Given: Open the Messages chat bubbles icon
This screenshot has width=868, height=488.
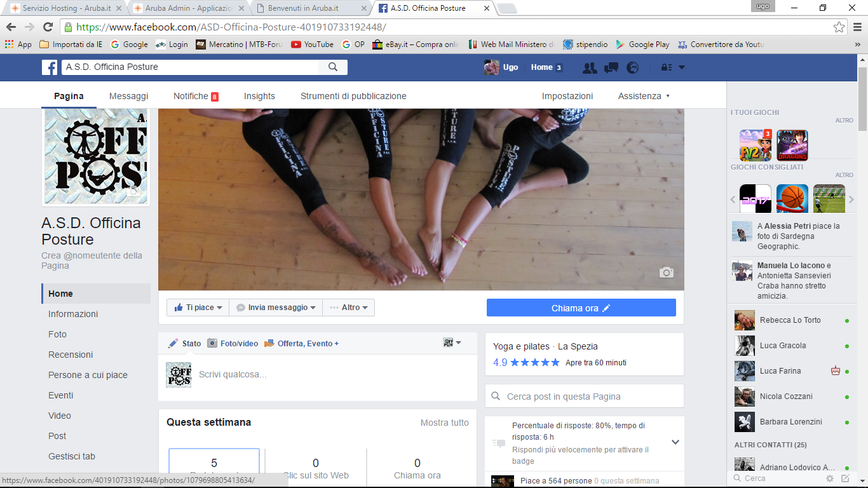Looking at the screenshot, I should click(x=611, y=68).
